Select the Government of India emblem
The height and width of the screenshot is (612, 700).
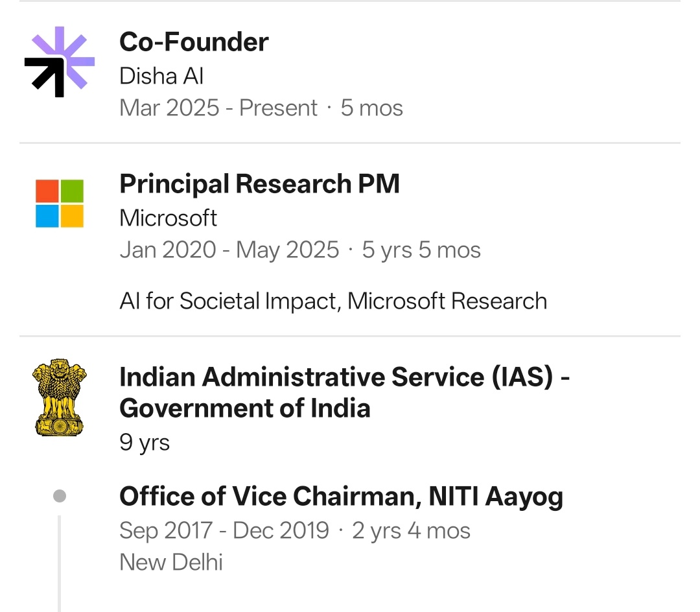(60, 397)
